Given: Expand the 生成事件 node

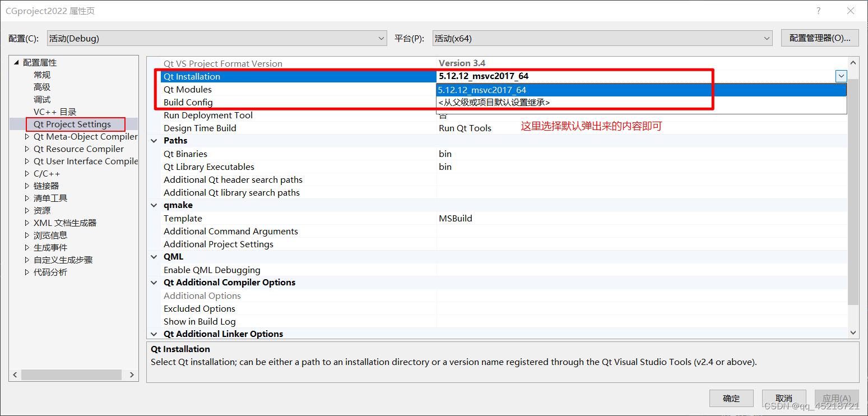Looking at the screenshot, I should pos(27,248).
